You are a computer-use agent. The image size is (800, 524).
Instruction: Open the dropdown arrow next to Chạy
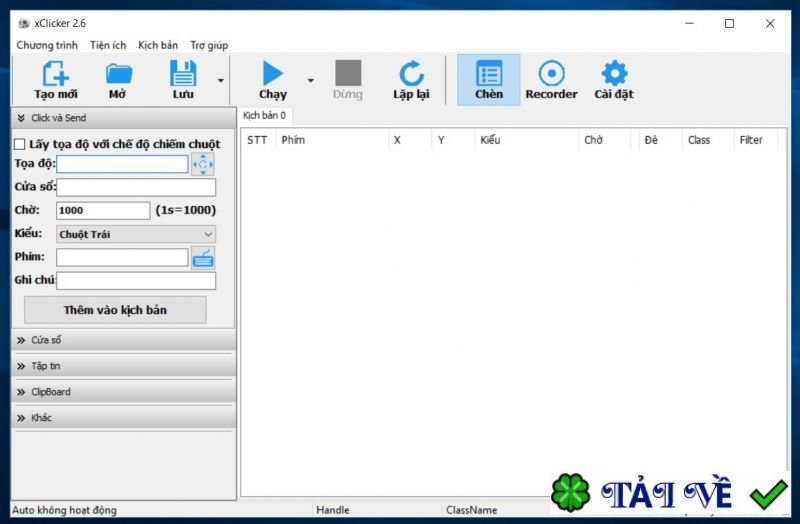[310, 81]
